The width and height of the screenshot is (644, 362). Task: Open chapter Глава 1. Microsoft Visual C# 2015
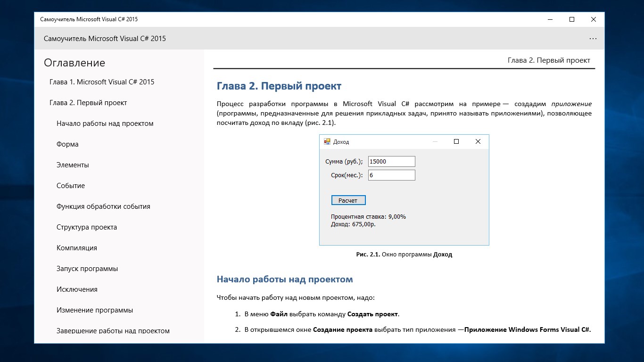click(102, 82)
